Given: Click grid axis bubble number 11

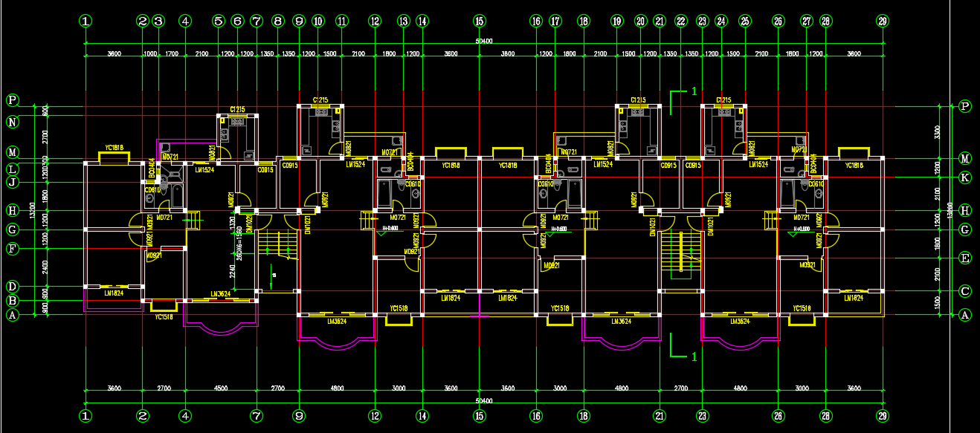Looking at the screenshot, I should click(342, 22).
